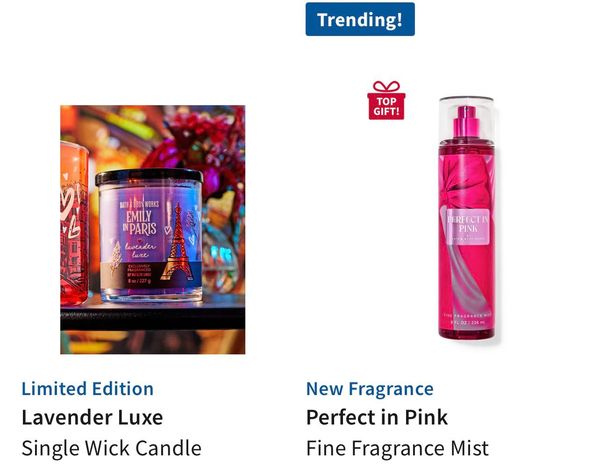This screenshot has width=600, height=475.
Task: Click the black lid of the candle jar
Action: (149, 178)
